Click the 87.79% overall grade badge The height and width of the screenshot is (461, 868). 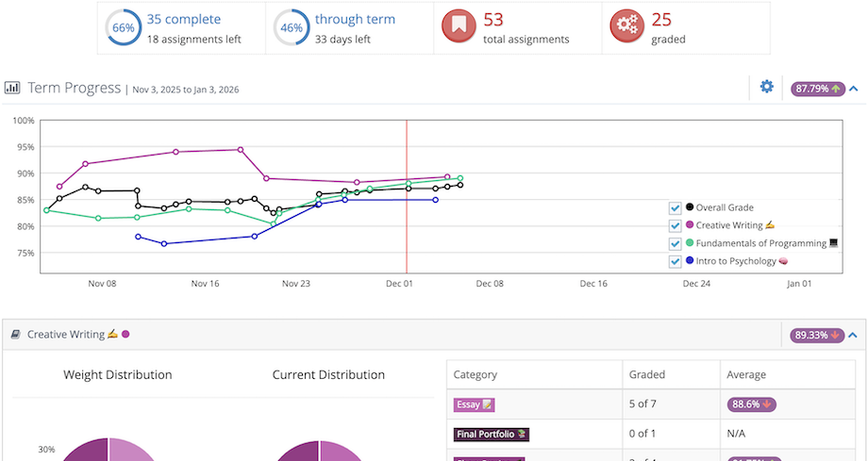[817, 89]
